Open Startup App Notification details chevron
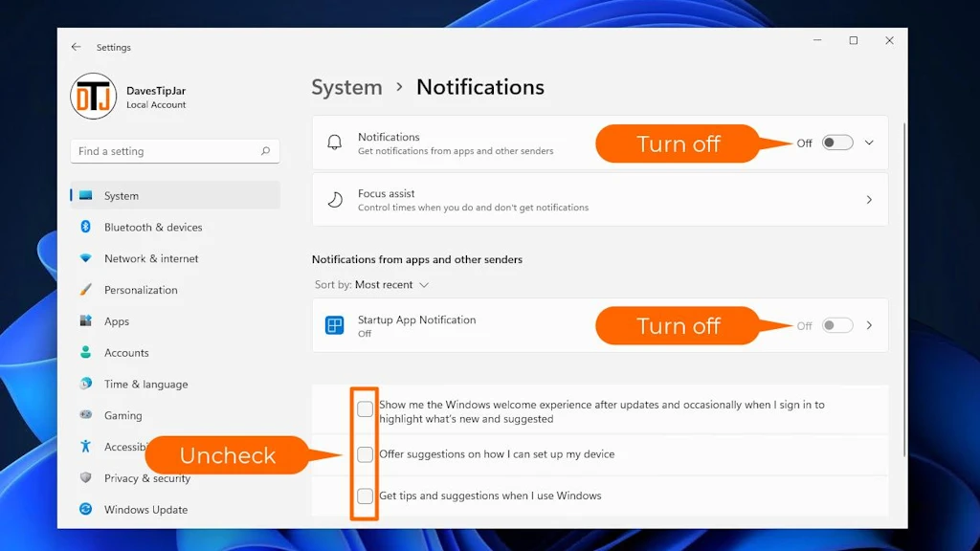The image size is (980, 551). pyautogui.click(x=869, y=325)
